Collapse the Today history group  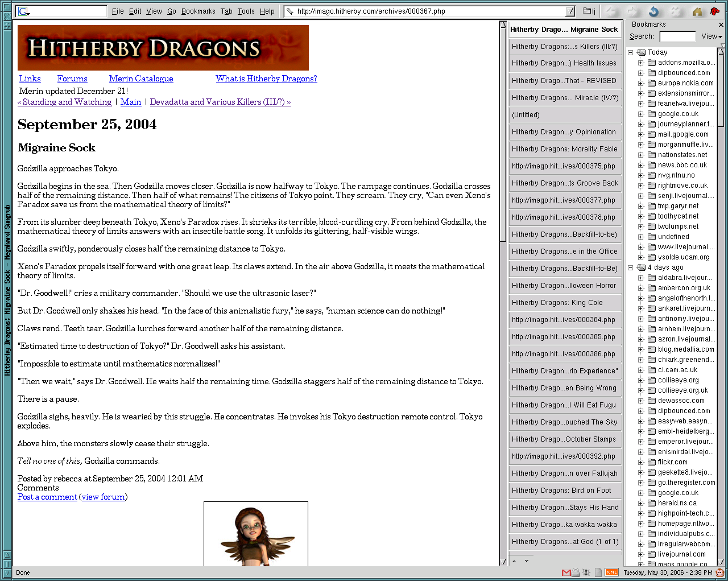click(631, 52)
